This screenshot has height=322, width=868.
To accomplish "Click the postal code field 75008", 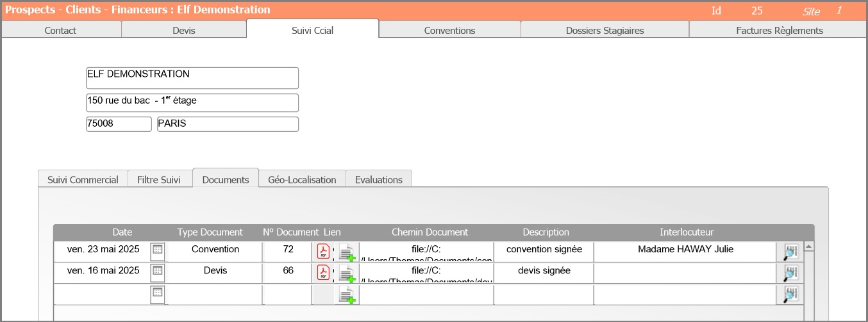I will [119, 124].
